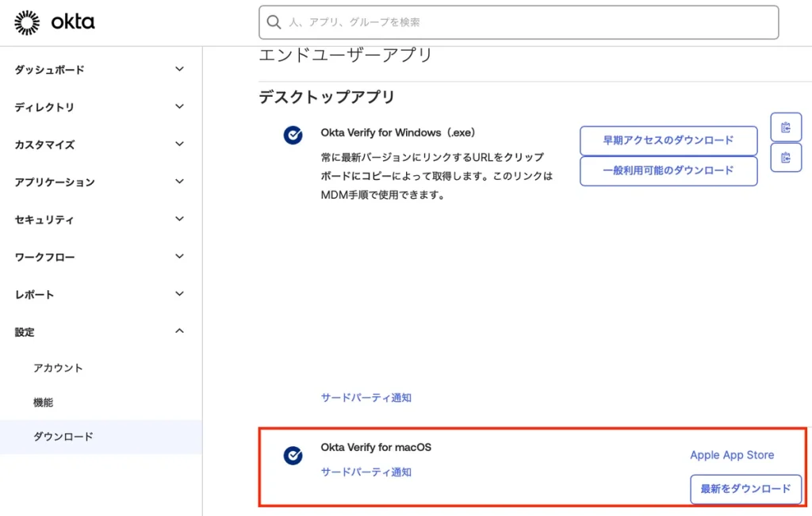Click the Okta Verify for Windows icon
This screenshot has height=516, width=812.
click(293, 136)
